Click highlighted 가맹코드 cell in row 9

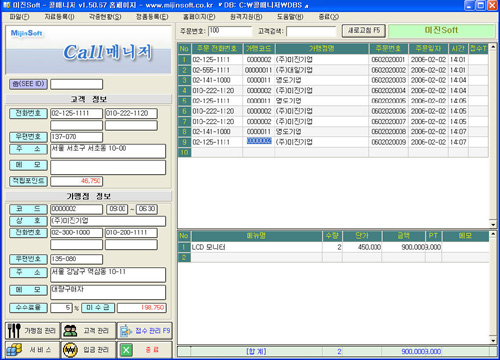(259, 141)
